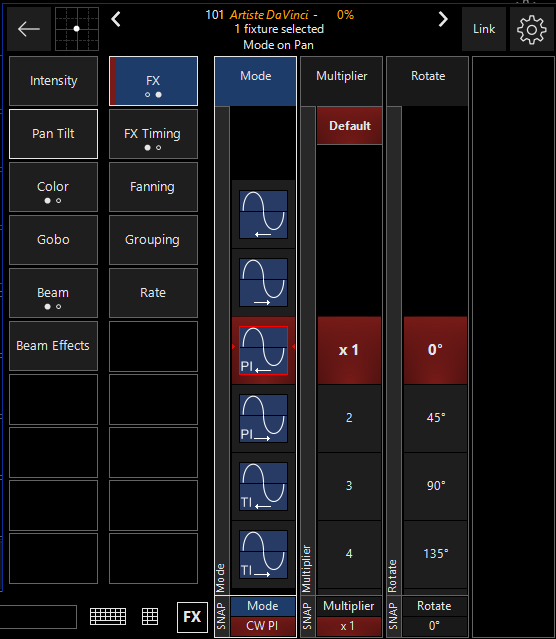The width and height of the screenshot is (556, 639).
Task: Select the PI forward sine mode icon
Action: pos(263,419)
